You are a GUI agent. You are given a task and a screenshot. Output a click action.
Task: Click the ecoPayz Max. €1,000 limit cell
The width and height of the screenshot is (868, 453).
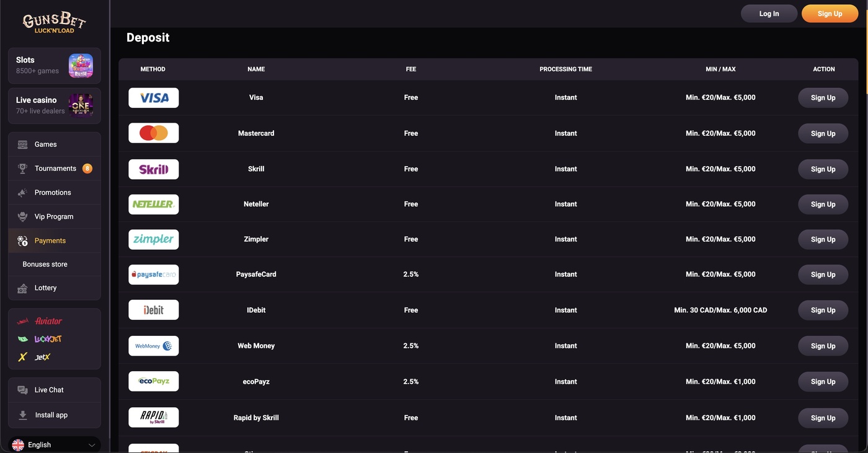pyautogui.click(x=720, y=382)
